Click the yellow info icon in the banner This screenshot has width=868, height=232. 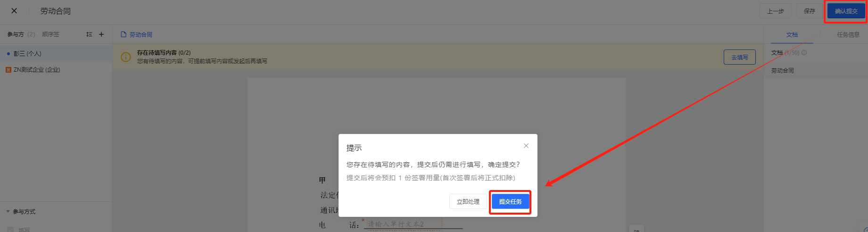point(126,57)
